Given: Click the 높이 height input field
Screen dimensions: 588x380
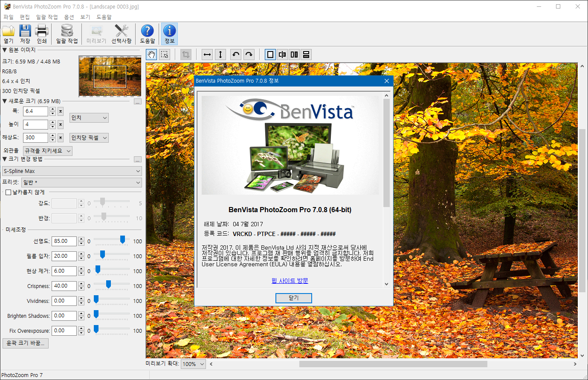Looking at the screenshot, I should pos(35,125).
